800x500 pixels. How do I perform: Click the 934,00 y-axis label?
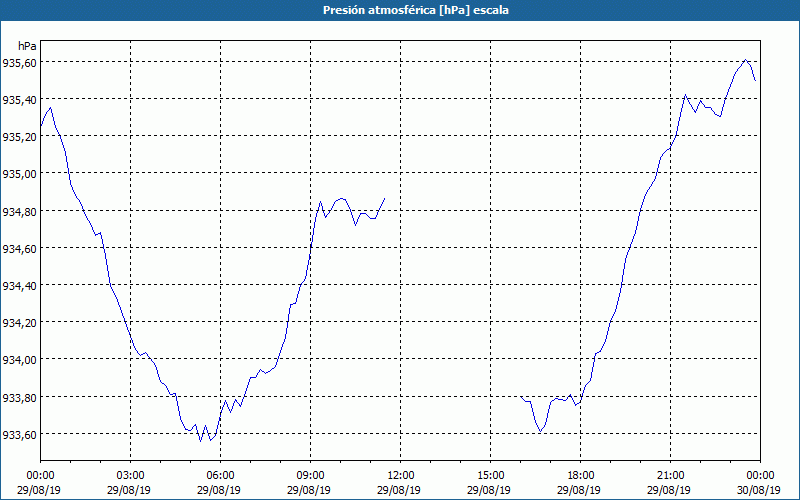click(x=20, y=361)
